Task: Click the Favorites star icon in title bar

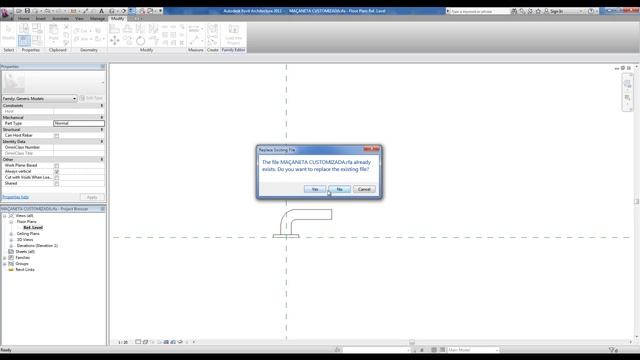Action: (x=538, y=11)
